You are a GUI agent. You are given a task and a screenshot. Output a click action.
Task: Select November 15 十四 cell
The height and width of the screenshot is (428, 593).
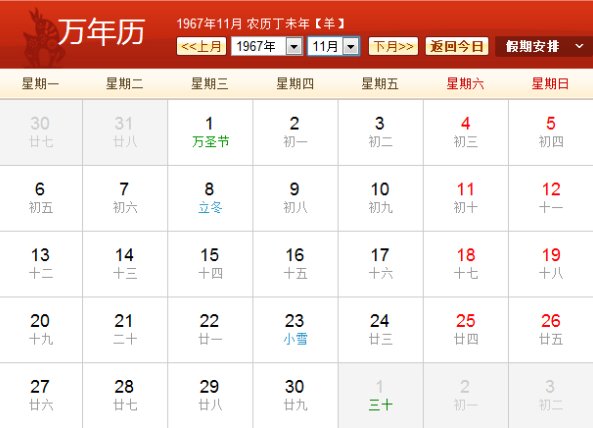click(x=210, y=264)
